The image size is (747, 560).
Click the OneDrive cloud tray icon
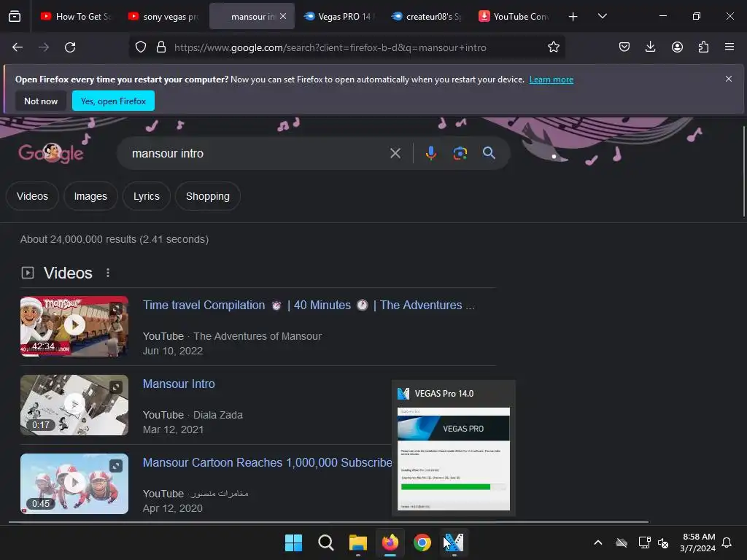pyautogui.click(x=622, y=542)
